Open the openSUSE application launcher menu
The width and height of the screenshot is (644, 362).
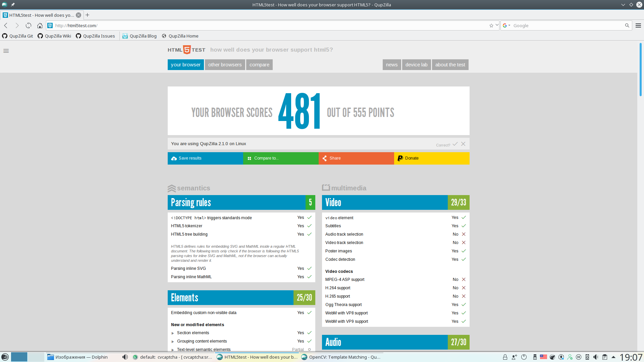[x=5, y=357]
